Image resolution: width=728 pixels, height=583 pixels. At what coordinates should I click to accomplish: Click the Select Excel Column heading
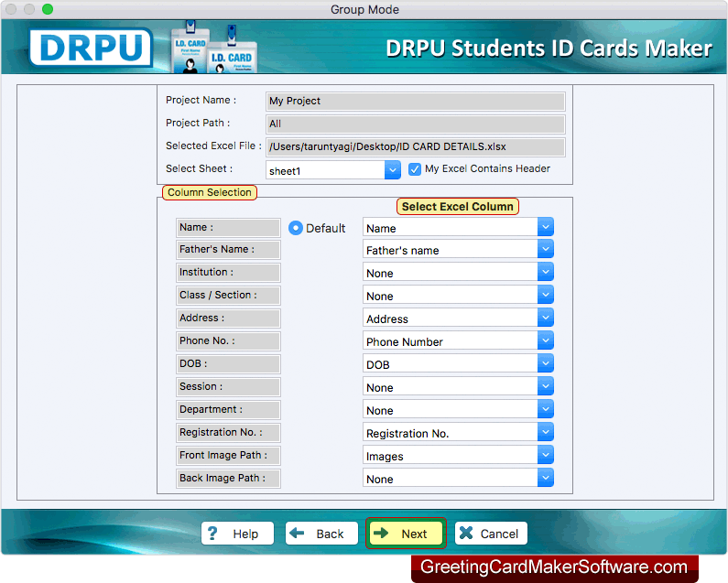(x=457, y=207)
